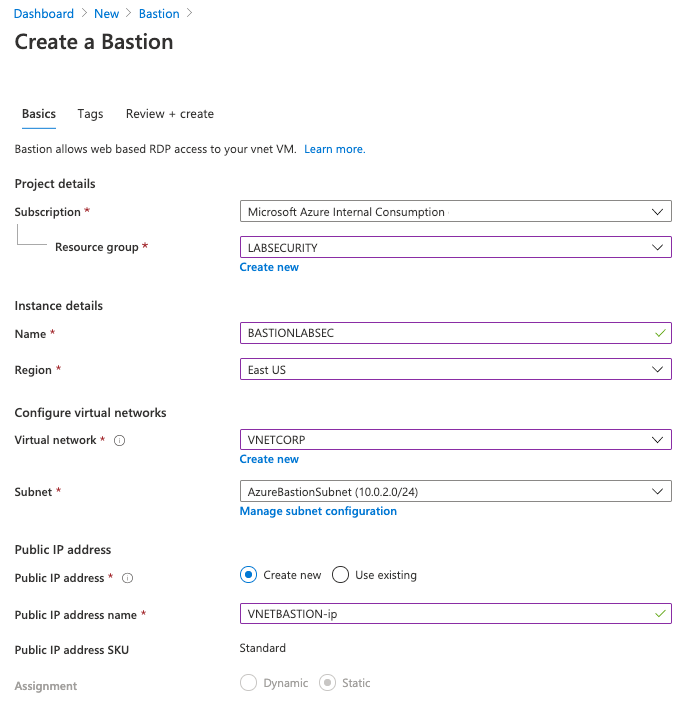
Task: Click Create new under Resource group
Action: (x=269, y=267)
